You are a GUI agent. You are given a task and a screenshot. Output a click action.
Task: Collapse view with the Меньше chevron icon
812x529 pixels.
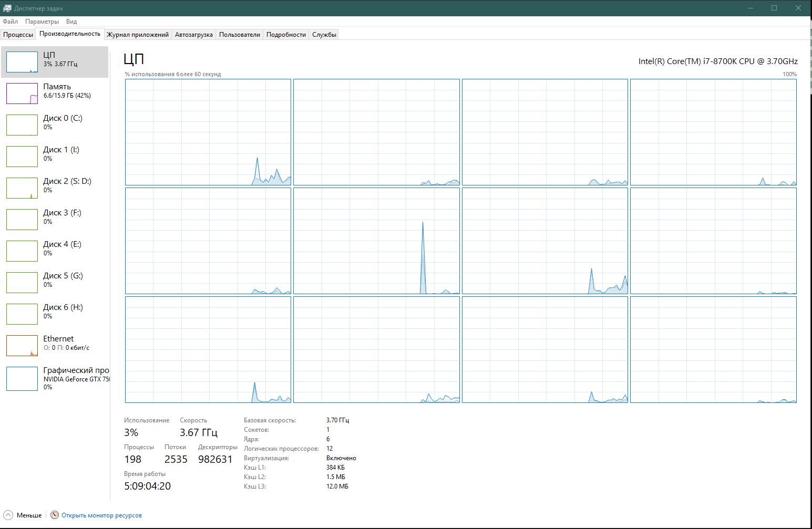coord(8,515)
